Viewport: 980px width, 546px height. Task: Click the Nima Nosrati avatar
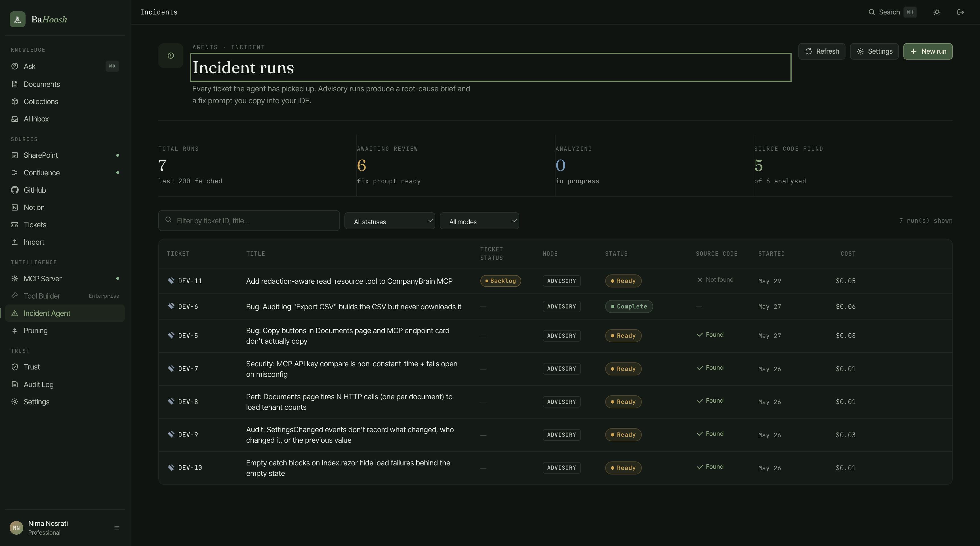(x=16, y=528)
